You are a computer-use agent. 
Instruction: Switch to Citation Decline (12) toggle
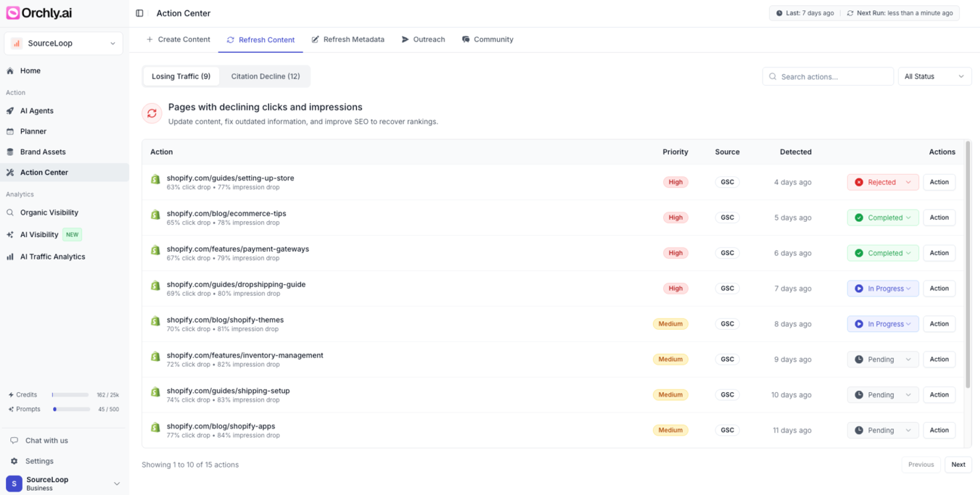pyautogui.click(x=265, y=77)
